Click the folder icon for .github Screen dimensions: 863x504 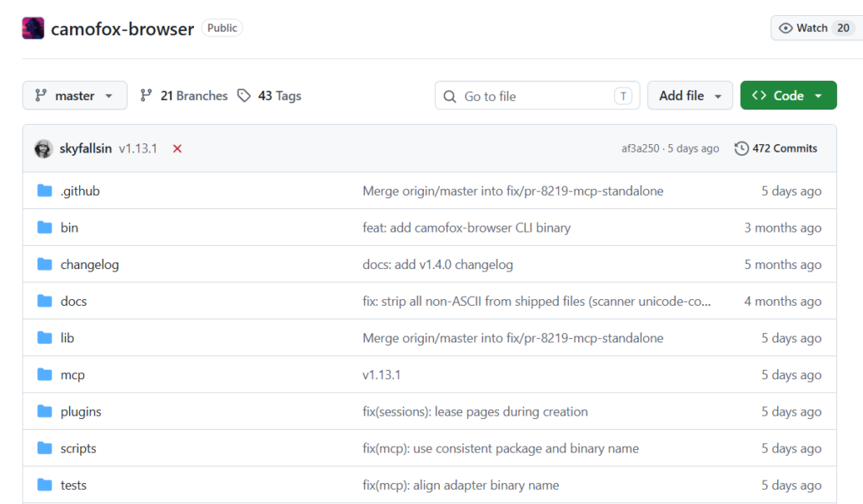pyautogui.click(x=45, y=190)
